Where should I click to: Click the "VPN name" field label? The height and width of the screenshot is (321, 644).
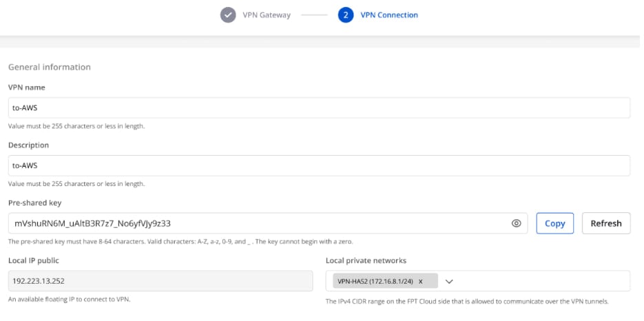(27, 87)
